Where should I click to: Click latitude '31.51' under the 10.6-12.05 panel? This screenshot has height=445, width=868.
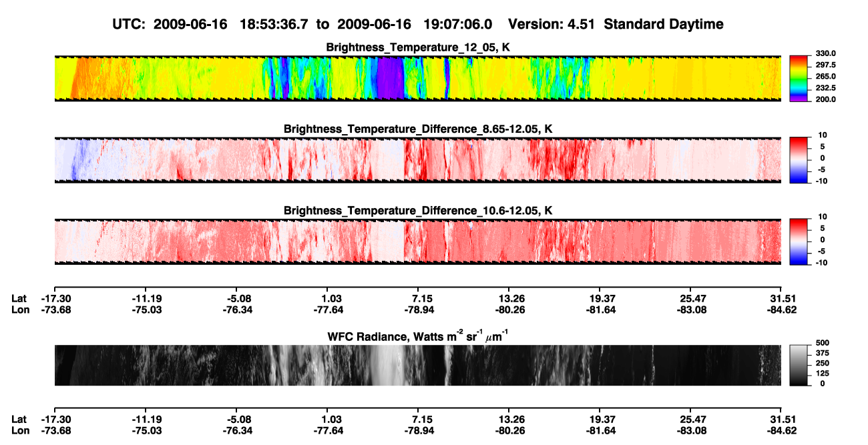(x=783, y=298)
